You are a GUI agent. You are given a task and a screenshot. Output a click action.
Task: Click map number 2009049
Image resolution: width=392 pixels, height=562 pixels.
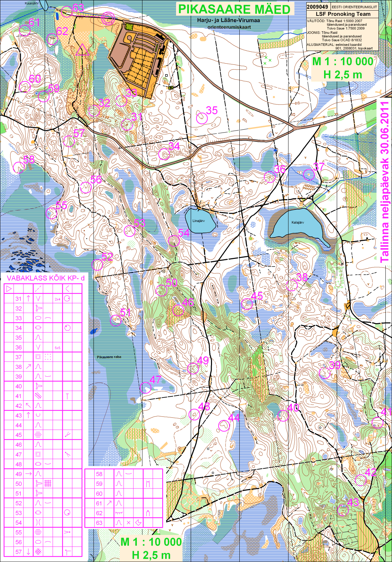pyautogui.click(x=317, y=7)
